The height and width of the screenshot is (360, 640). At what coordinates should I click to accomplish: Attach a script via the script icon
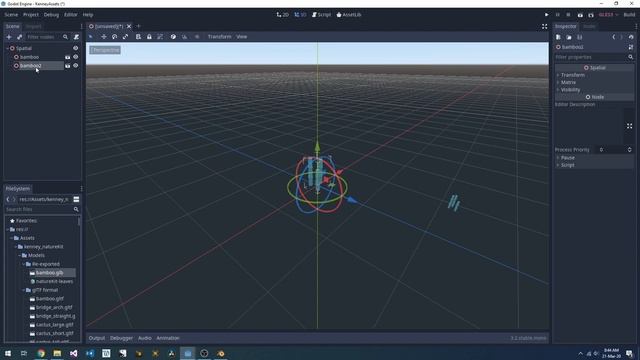pyautogui.click(x=76, y=37)
